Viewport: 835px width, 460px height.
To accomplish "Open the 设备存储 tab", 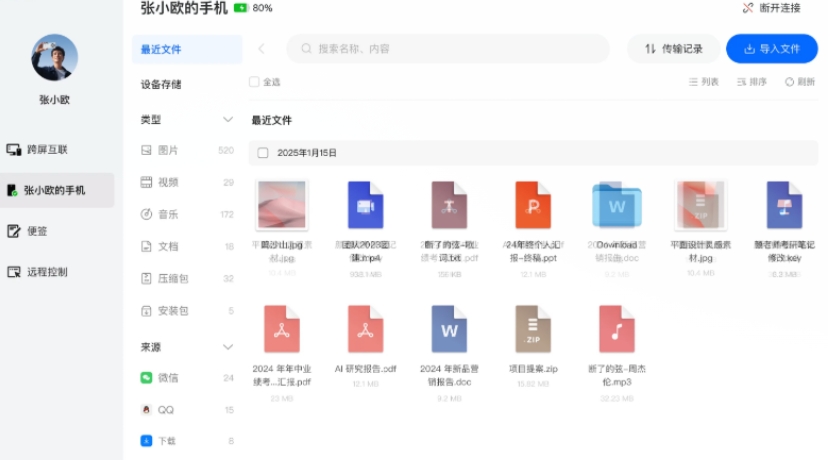I will [x=161, y=85].
